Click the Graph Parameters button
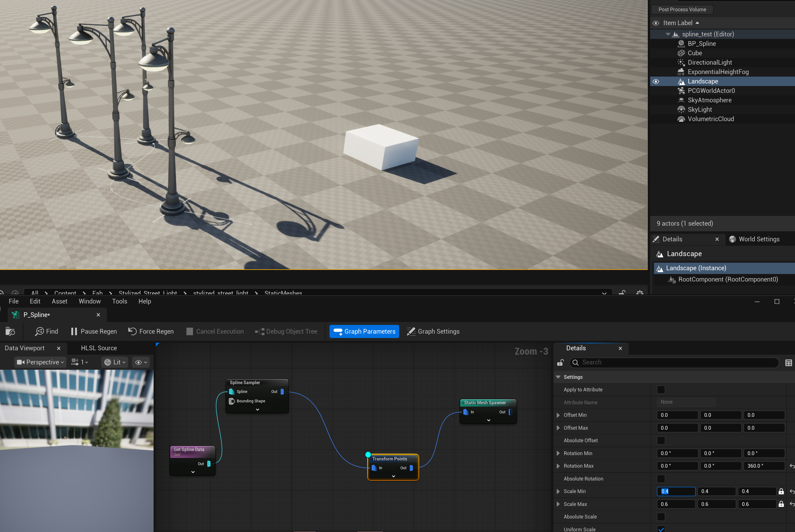The height and width of the screenshot is (532, 795). pyautogui.click(x=364, y=331)
